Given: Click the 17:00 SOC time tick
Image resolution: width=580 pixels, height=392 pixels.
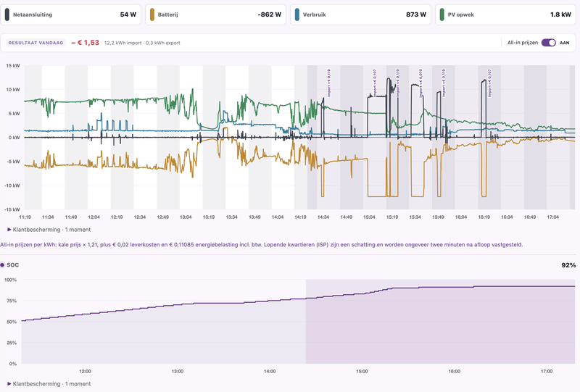Looking at the screenshot, I should [x=547, y=371].
